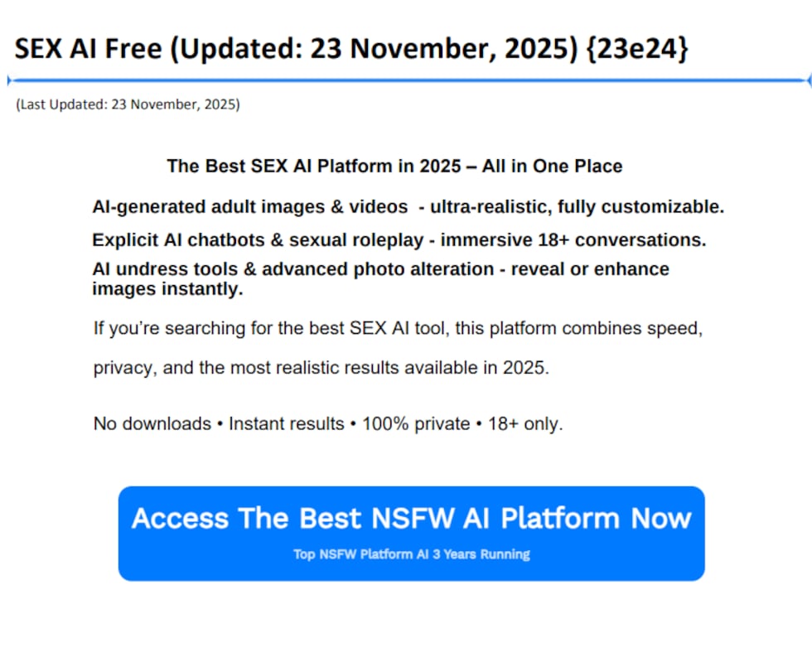Click the immersive 18+ conversations phrase
The image size is (812, 672).
click(573, 240)
